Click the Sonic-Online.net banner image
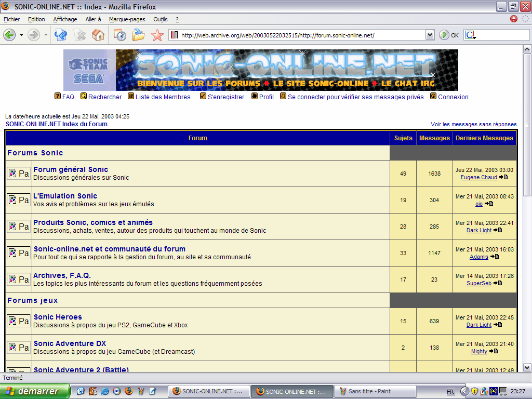Image resolution: width=532 pixels, height=399 pixels. click(x=261, y=70)
